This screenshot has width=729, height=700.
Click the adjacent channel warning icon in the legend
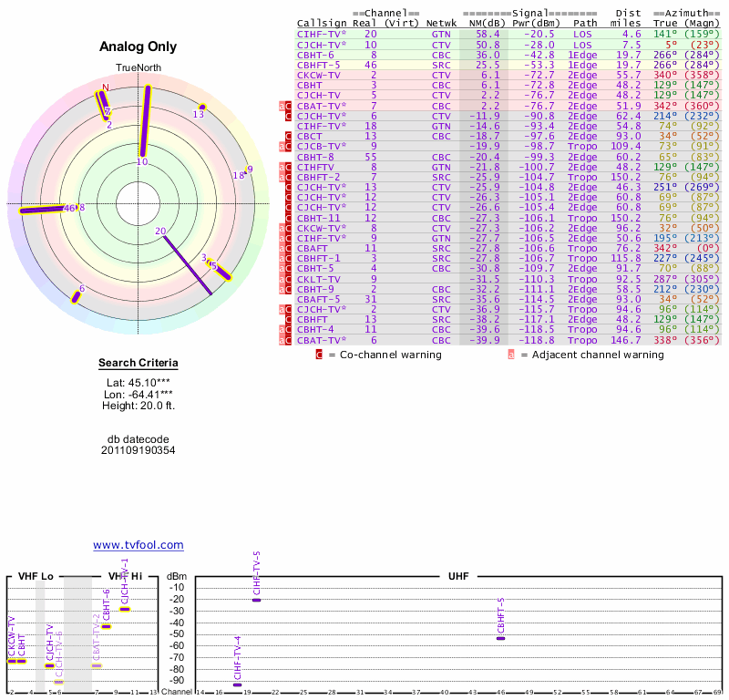click(511, 355)
